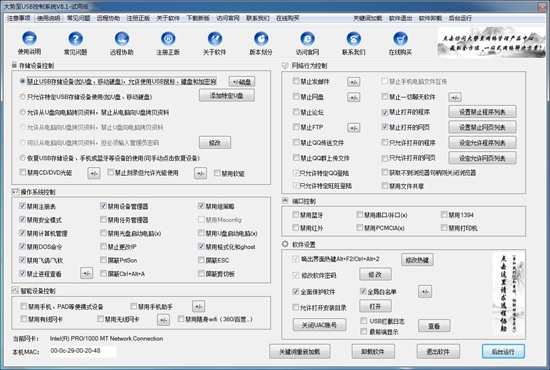550x370 pixels.
Task: Uncheck 禁止打开的程序
Action: coord(385,112)
